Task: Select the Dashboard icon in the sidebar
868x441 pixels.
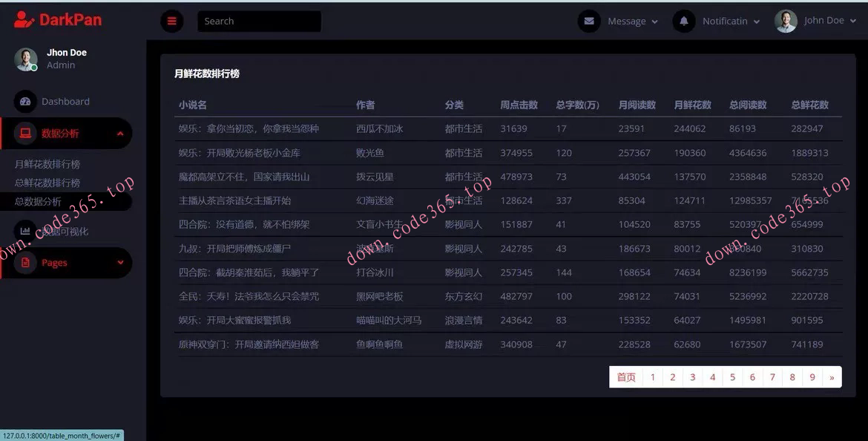Action: click(26, 101)
